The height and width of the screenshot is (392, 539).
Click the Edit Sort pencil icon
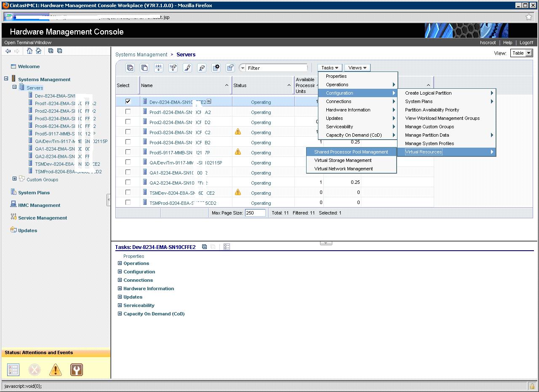187,68
